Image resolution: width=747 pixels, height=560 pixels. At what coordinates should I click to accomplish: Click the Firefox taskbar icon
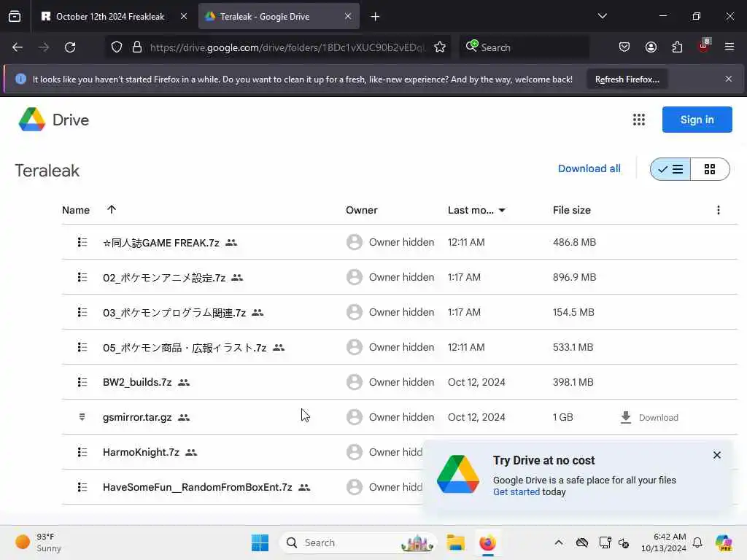[487, 542]
